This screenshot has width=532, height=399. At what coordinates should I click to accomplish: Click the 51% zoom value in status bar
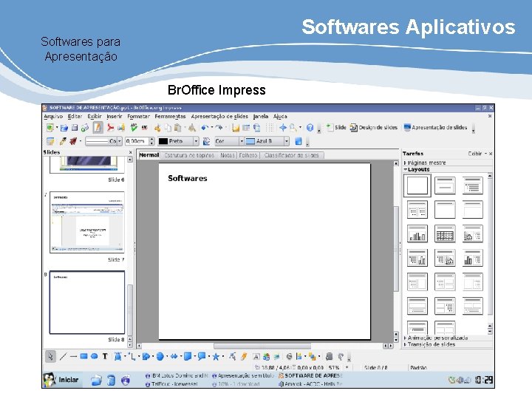[334, 367]
